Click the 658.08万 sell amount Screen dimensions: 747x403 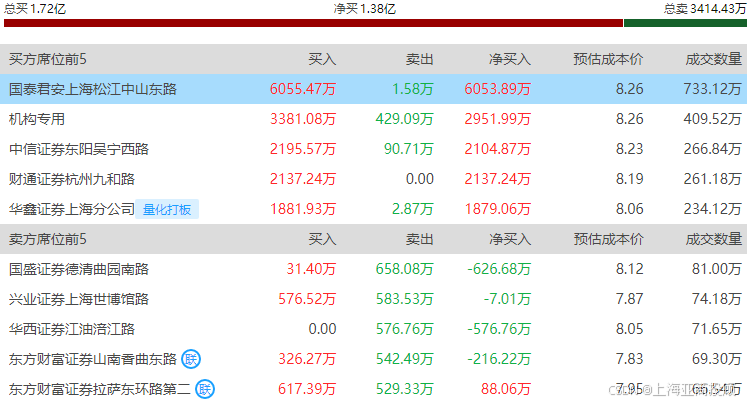click(404, 269)
